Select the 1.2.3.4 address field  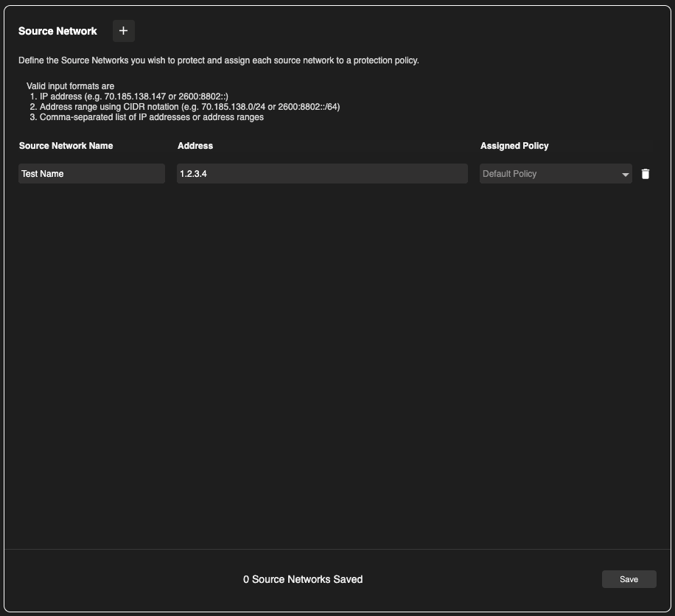tap(322, 173)
